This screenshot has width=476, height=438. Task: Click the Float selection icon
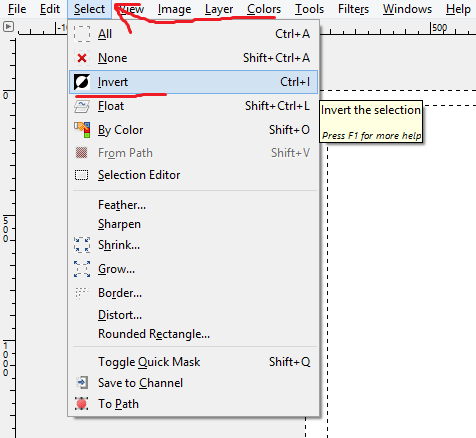(x=82, y=106)
